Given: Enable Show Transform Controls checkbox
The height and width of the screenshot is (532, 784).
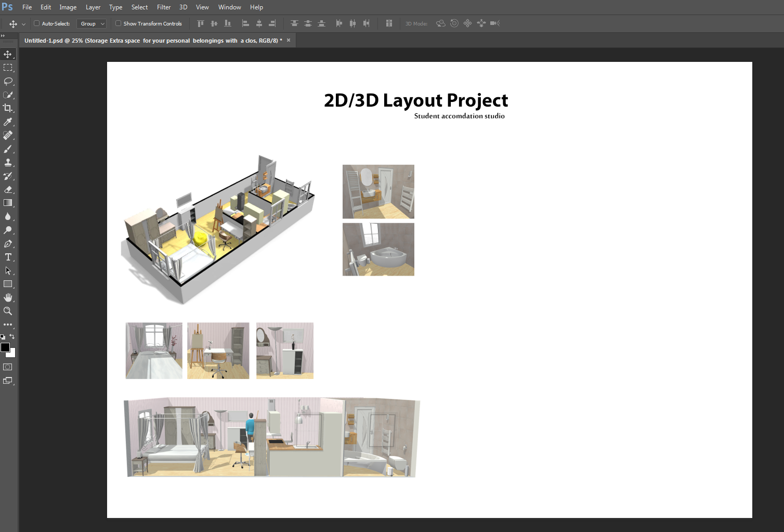Looking at the screenshot, I should (x=119, y=23).
